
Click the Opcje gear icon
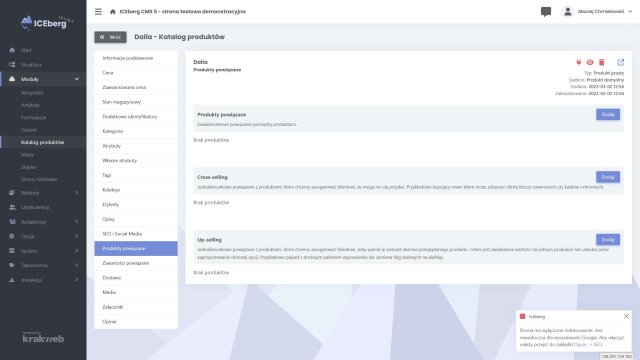(12, 236)
